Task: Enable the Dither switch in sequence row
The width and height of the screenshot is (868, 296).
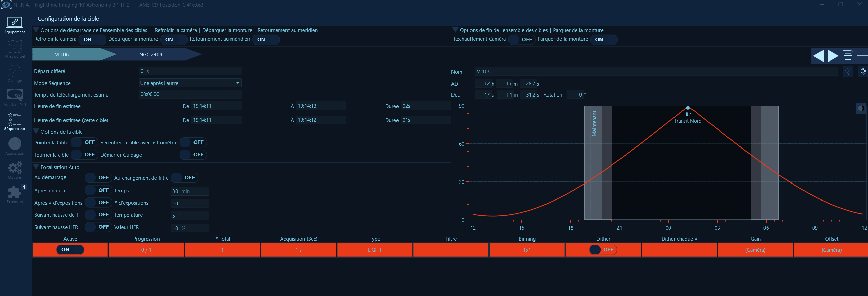Action: click(x=603, y=250)
